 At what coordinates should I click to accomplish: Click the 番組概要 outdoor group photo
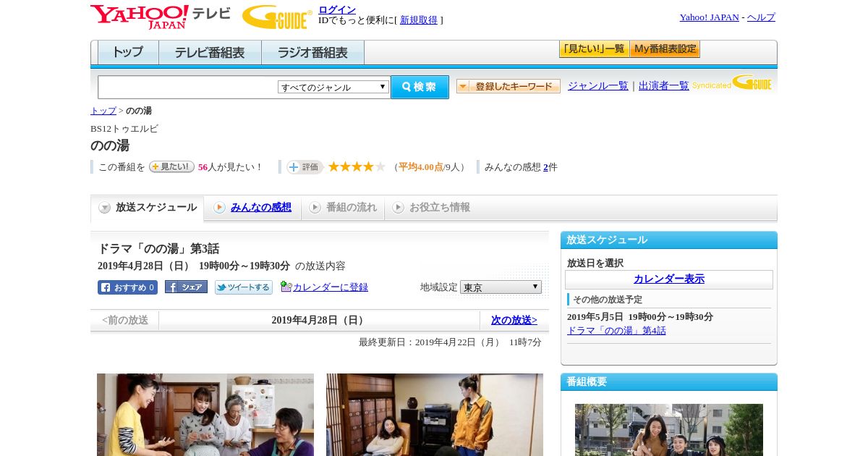pos(669,430)
